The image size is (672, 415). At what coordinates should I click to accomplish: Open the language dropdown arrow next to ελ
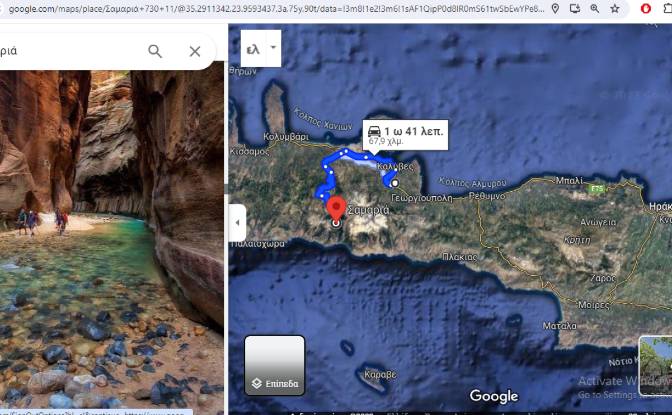[273, 47]
